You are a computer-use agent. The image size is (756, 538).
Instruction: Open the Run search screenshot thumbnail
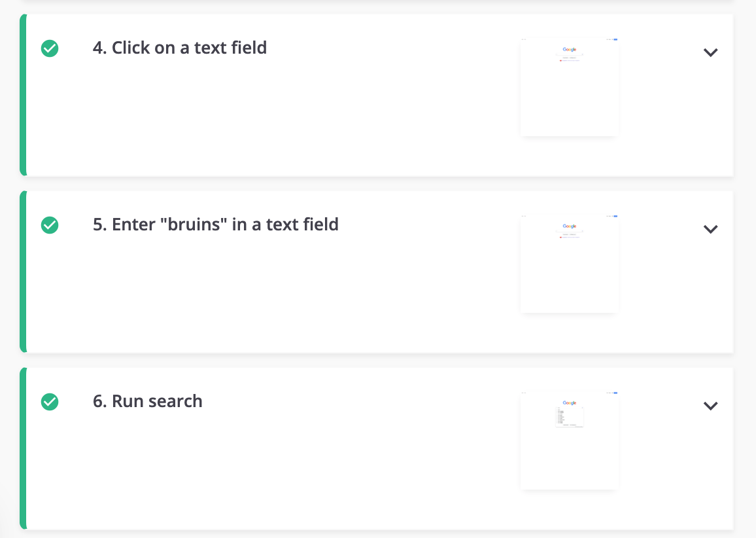[x=570, y=440]
